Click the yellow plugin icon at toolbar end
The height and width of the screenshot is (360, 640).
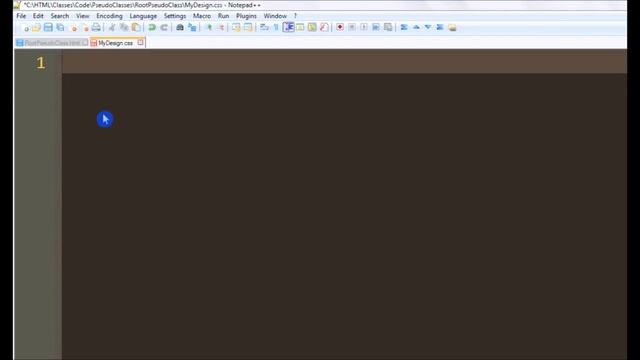(452, 28)
